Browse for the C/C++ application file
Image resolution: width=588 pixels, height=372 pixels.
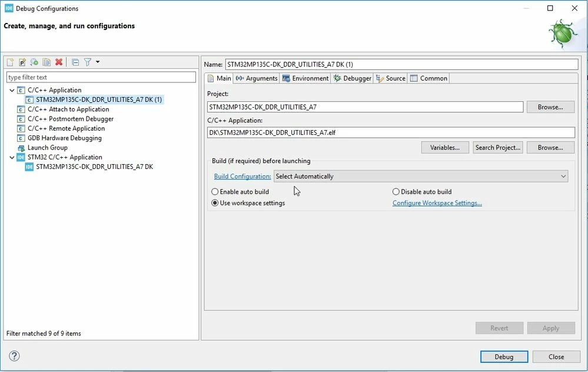point(550,148)
